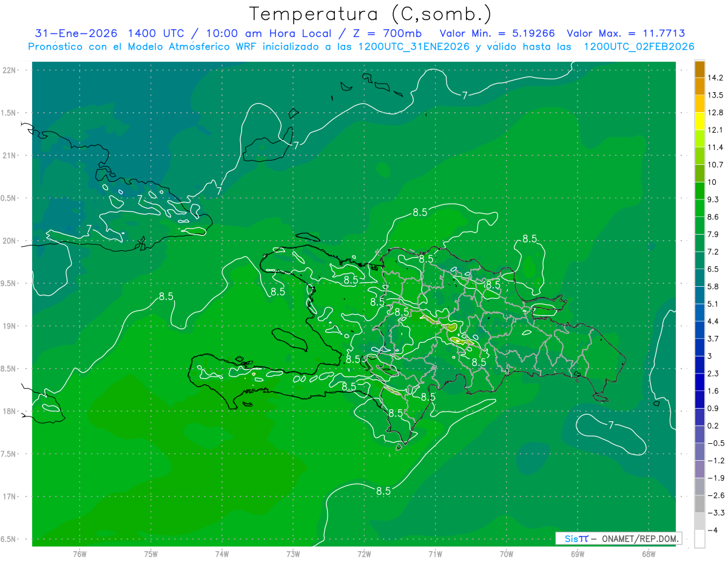The height and width of the screenshot is (562, 728).
Task: Click legend value '9.3'
Action: point(713,199)
